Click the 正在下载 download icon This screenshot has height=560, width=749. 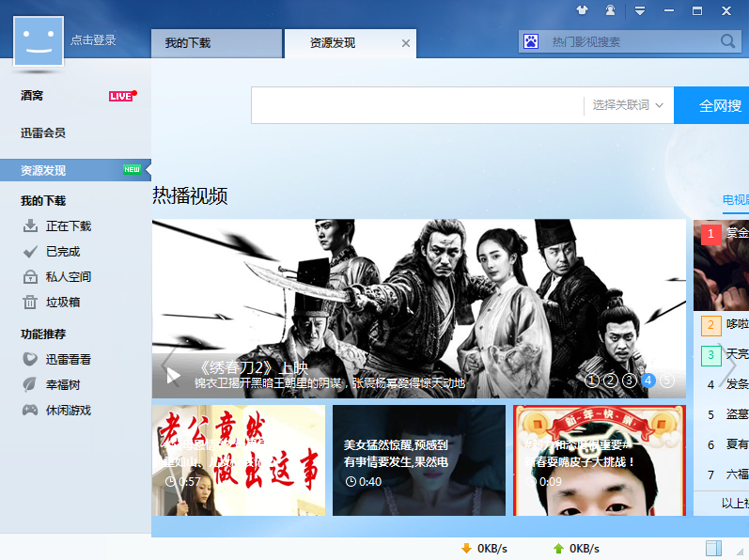(30, 226)
